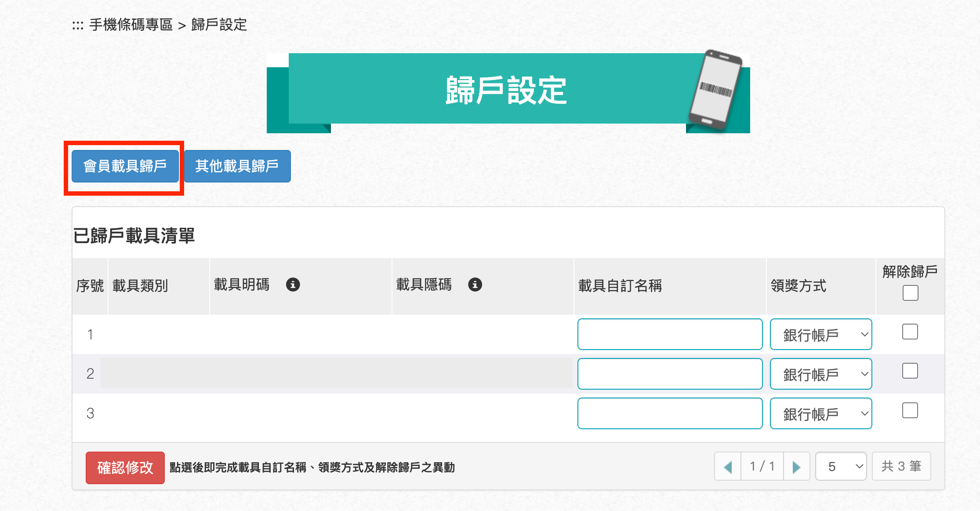
Task: Go to previous page arrow
Action: pos(728,466)
